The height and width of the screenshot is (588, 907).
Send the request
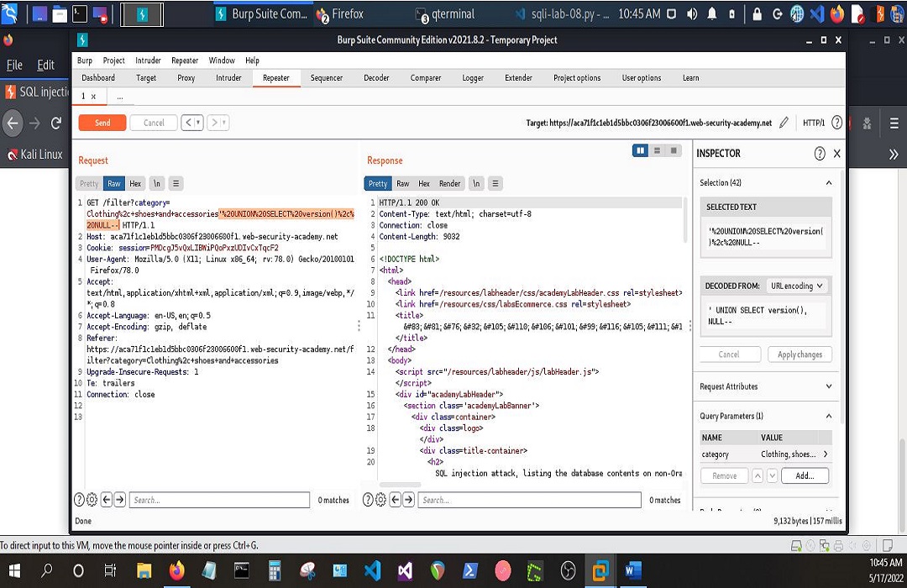pos(102,123)
